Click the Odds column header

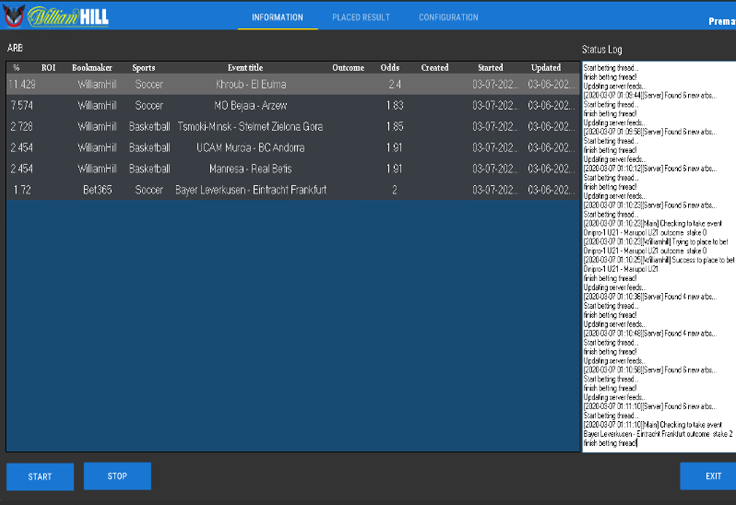(390, 68)
